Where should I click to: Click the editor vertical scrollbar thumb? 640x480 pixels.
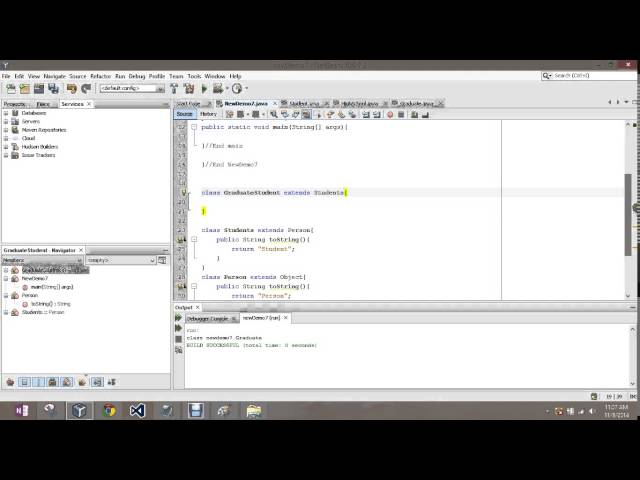tap(628, 214)
